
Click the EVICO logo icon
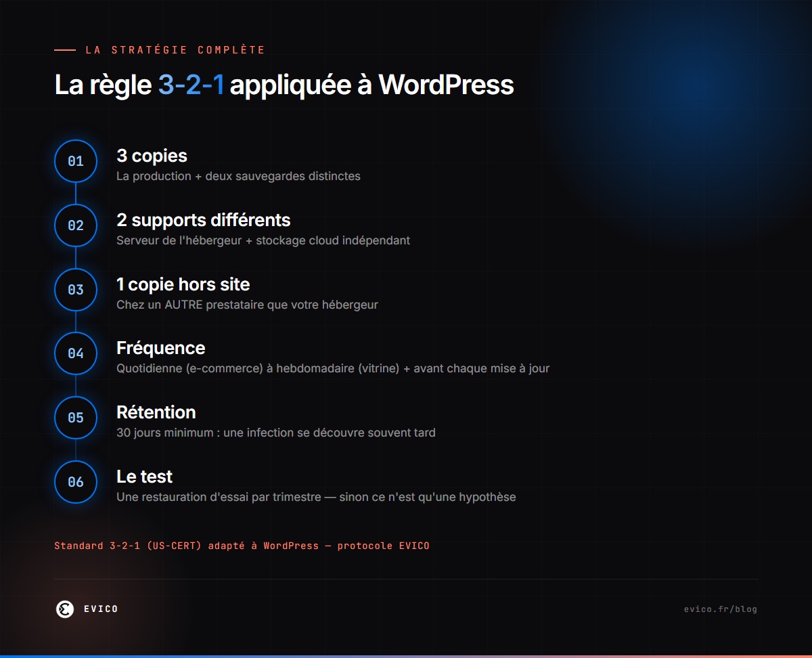(65, 609)
